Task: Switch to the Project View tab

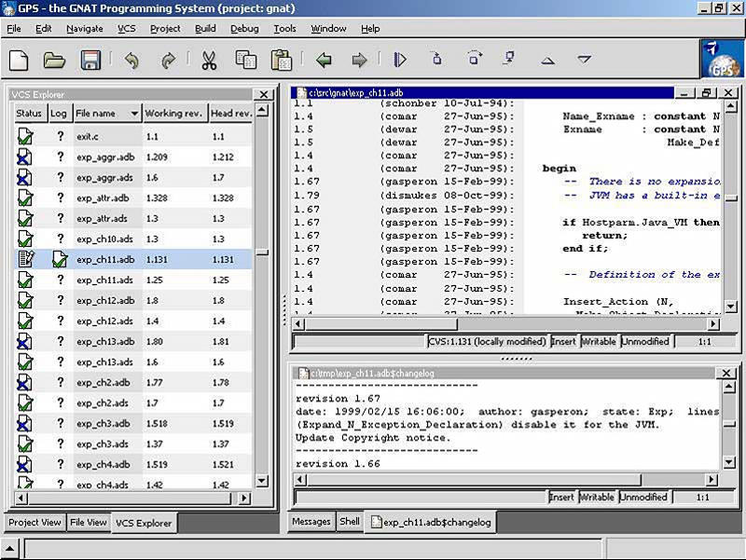Action: [x=35, y=523]
